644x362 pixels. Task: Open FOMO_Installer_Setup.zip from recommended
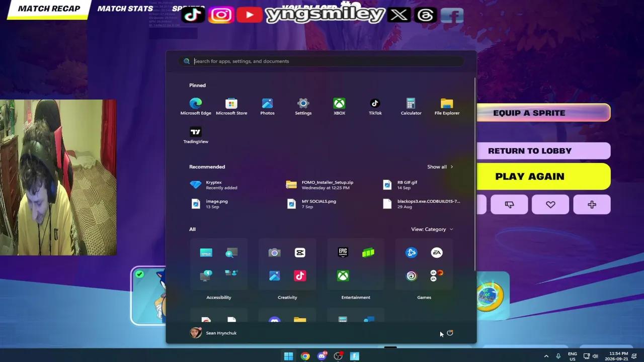320,185
